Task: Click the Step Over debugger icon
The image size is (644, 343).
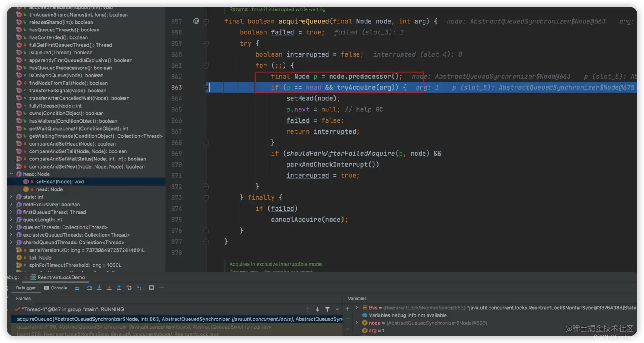Action: point(89,288)
